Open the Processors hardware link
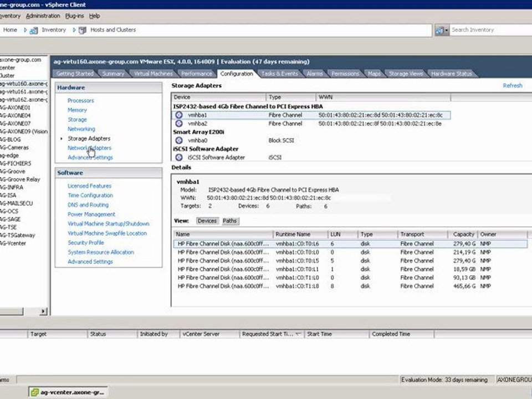 [81, 100]
